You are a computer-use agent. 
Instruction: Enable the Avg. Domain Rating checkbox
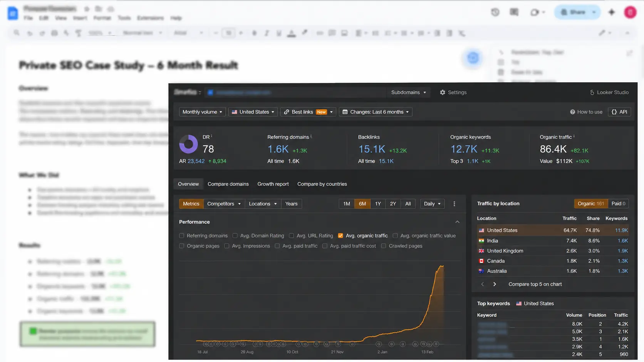click(x=235, y=236)
